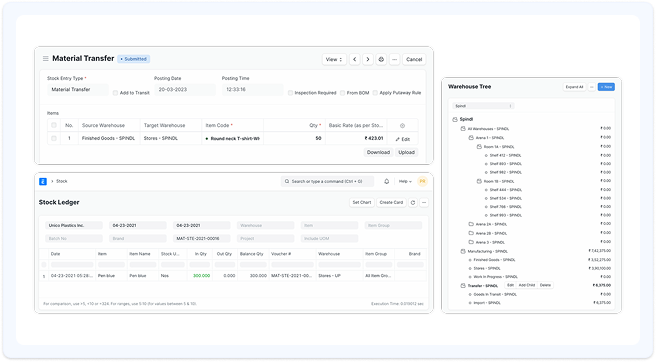Collapse the All Warehouses - SPINDL node
Image resolution: width=656 pixels, height=362 pixels.
point(463,128)
